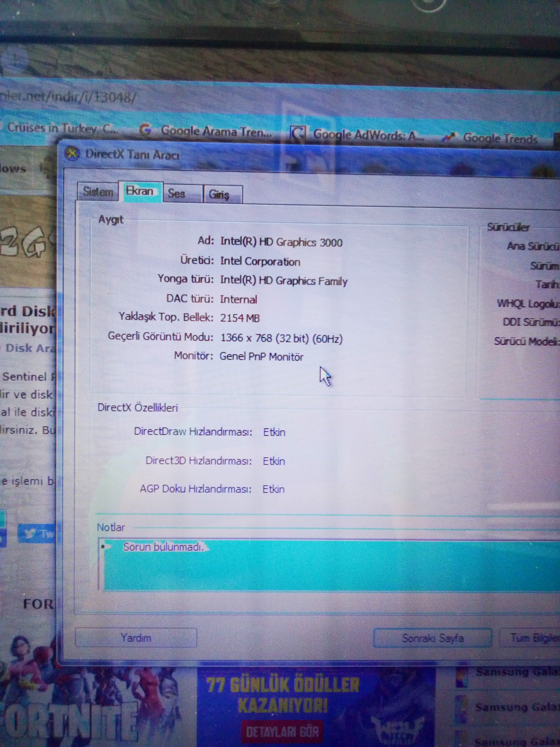The width and height of the screenshot is (560, 747).
Task: Click DETAYLARI GÖR button in the ad banner
Action: pos(282,732)
